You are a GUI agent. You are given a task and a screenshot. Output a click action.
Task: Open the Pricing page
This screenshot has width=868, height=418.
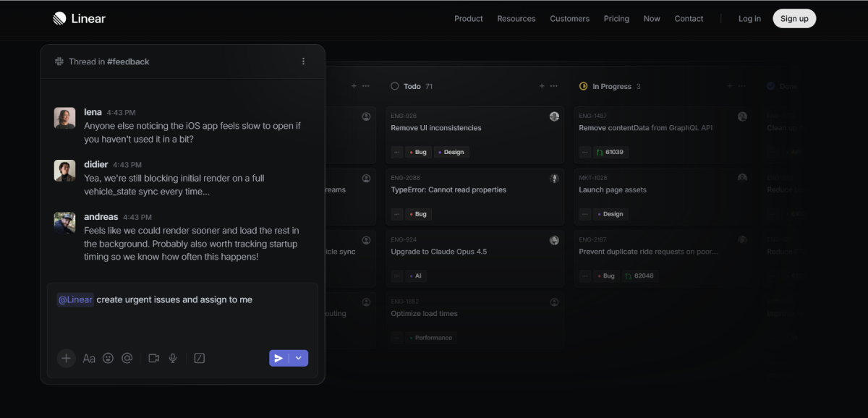pos(616,19)
